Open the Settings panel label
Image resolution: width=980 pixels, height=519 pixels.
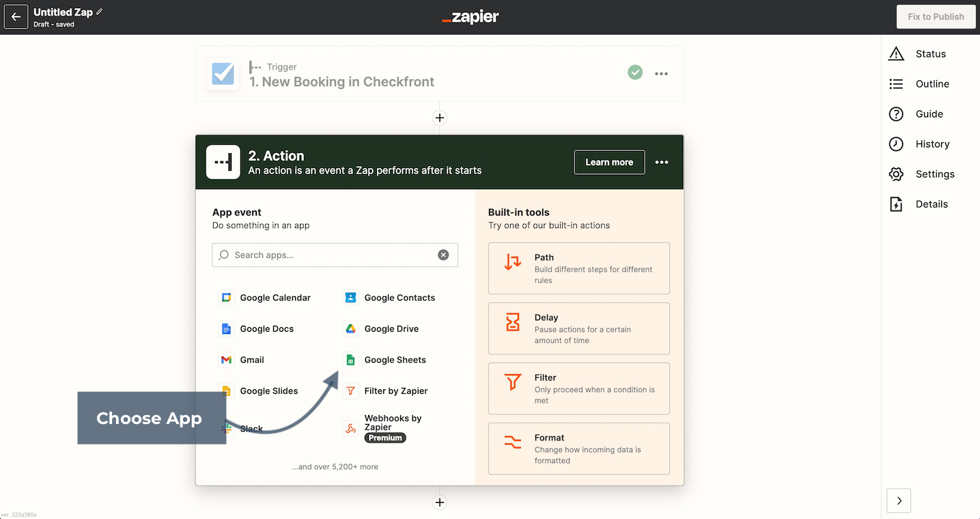click(935, 174)
